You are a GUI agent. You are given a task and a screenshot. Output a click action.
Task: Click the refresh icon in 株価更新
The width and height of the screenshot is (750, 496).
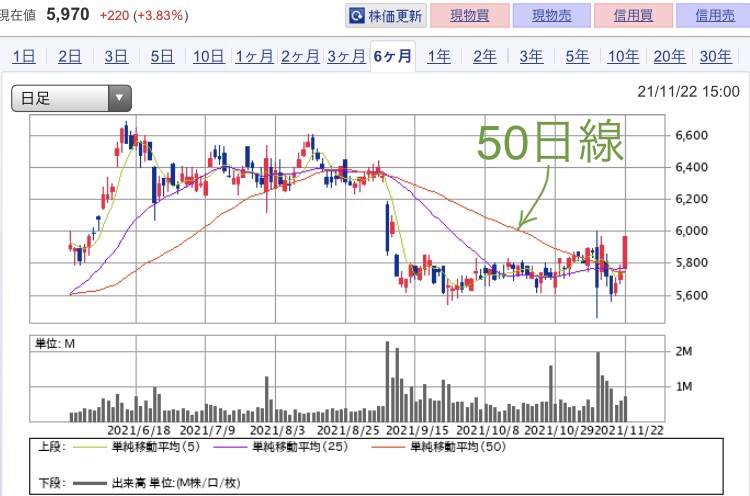357,16
